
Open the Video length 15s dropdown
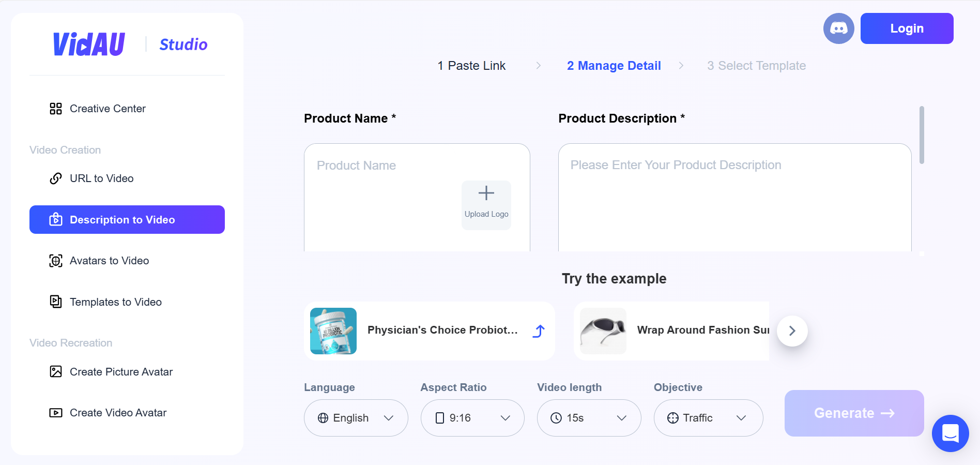(x=589, y=418)
